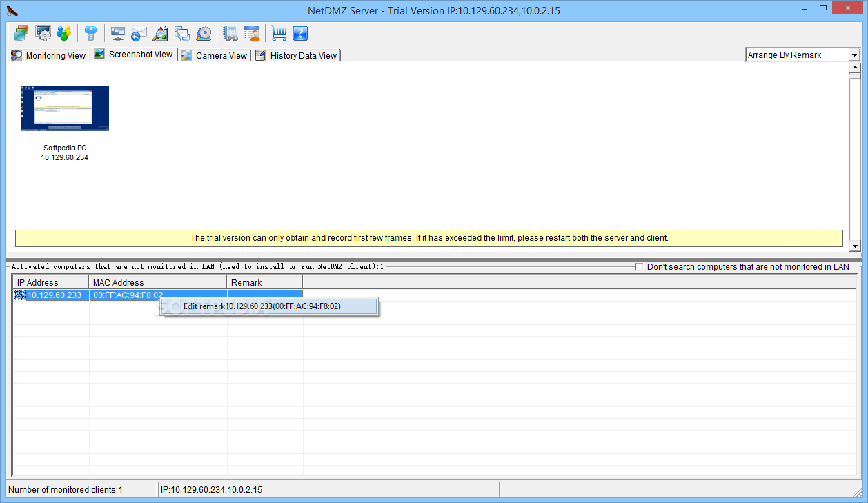Choose Edit remark context menu entry
The image size is (868, 503).
268,306
